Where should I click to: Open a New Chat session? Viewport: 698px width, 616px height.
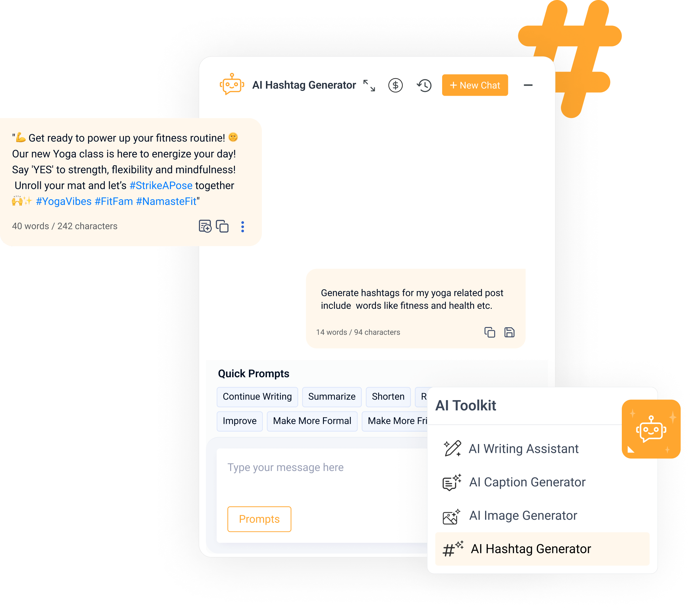pyautogui.click(x=475, y=85)
